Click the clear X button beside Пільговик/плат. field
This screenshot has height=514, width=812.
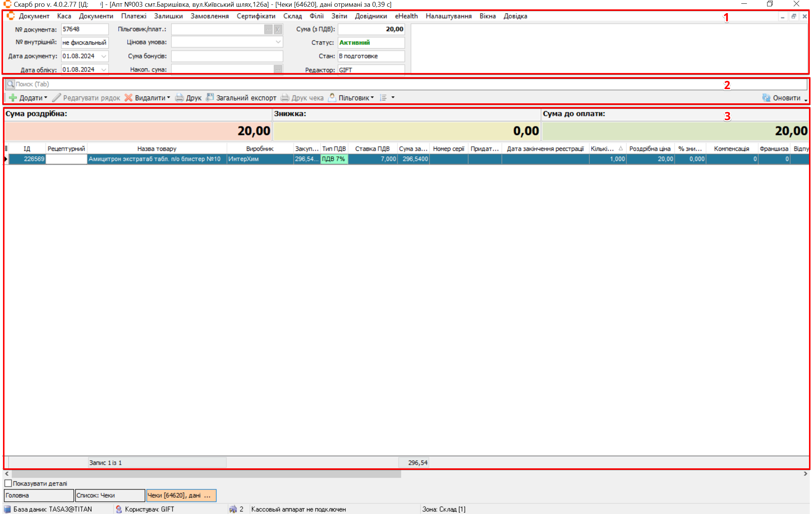[x=278, y=29]
